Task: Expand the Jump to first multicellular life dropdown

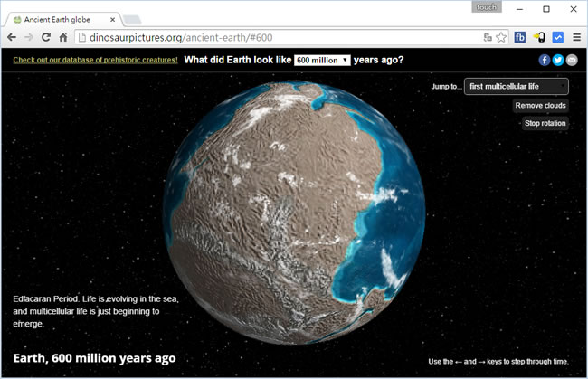Action: (516, 86)
